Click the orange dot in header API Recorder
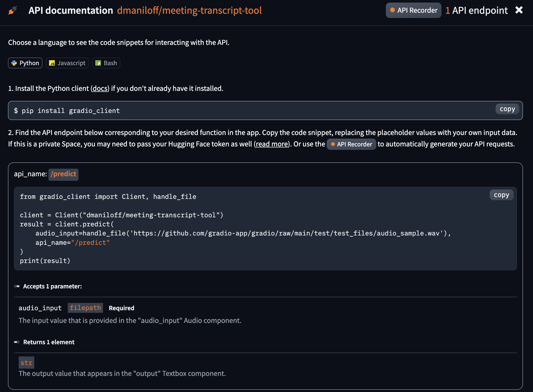This screenshot has height=392, width=533. coord(392,10)
